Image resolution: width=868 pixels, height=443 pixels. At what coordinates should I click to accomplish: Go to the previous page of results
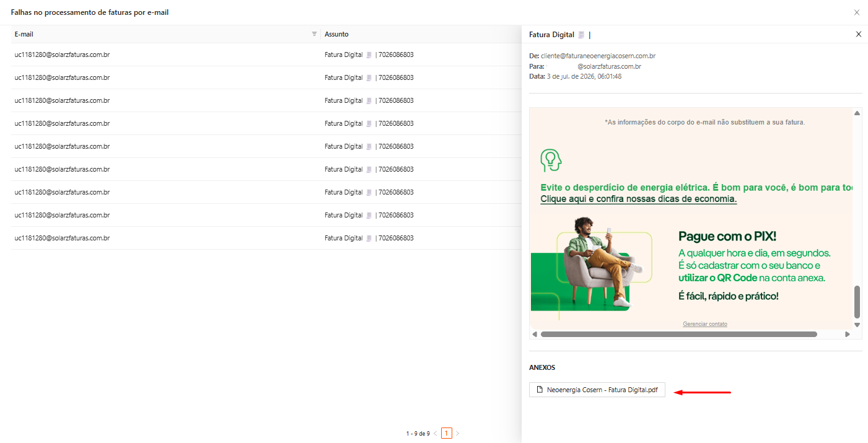click(435, 434)
